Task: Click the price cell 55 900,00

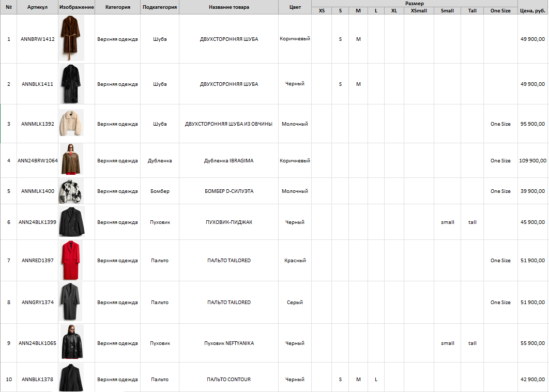Action: click(x=533, y=343)
